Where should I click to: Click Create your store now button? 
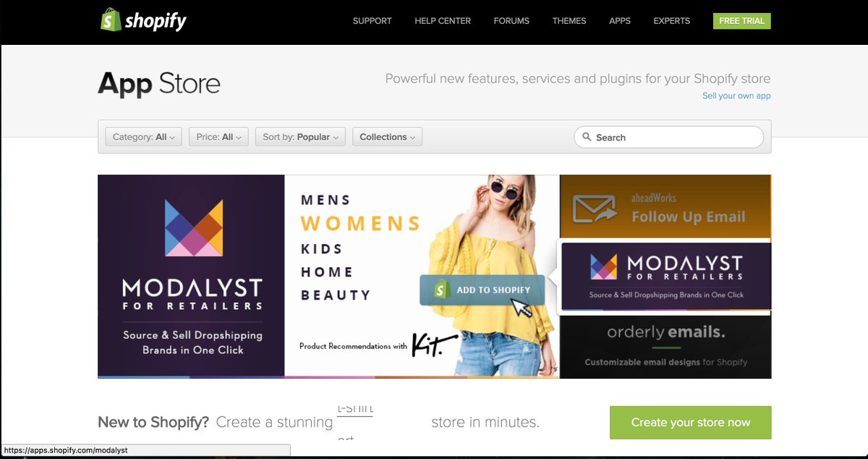coord(691,422)
